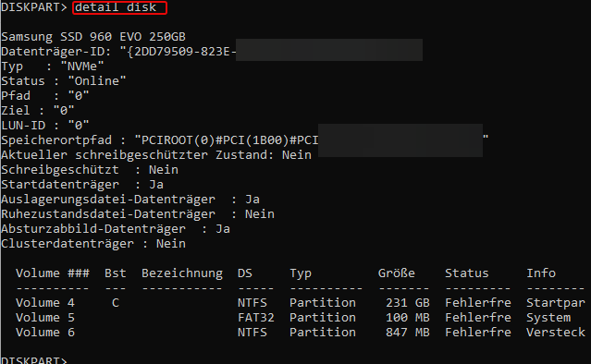Click 'Partition' type in Volume 5 row
Screen dimensions: 591x364
[x=323, y=317]
